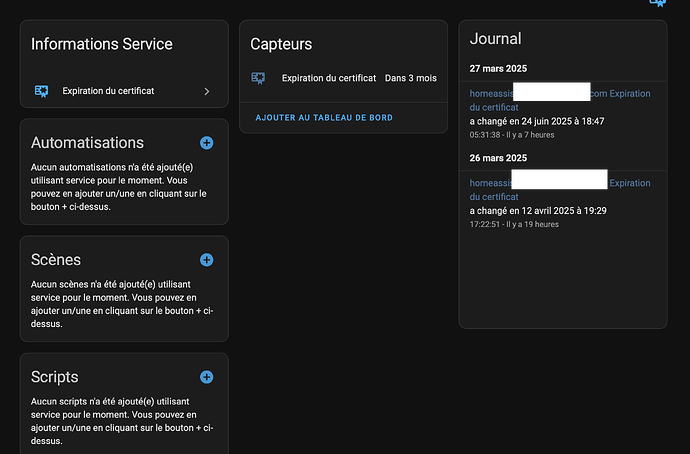Add a new scene with plus button
Viewport: 690px width, 454px height.
pyautogui.click(x=206, y=260)
